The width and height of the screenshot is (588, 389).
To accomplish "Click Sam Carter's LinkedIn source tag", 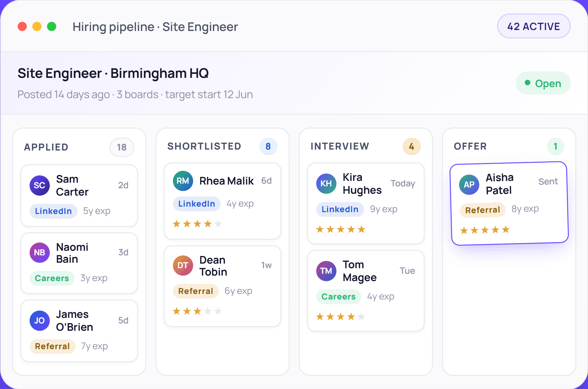I will (53, 211).
